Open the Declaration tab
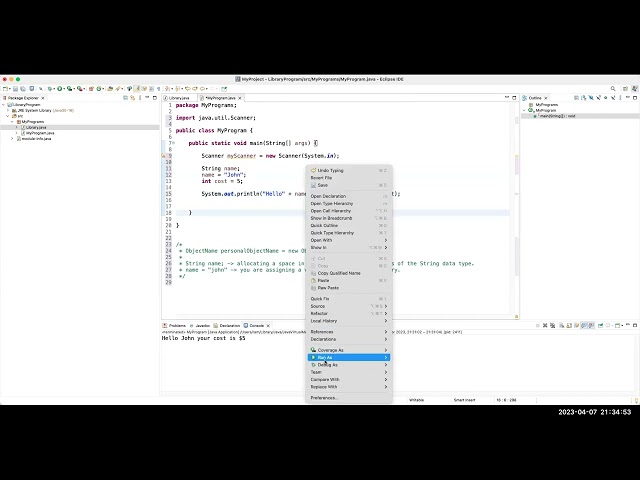Image resolution: width=640 pixels, height=480 pixels. pyautogui.click(x=227, y=326)
